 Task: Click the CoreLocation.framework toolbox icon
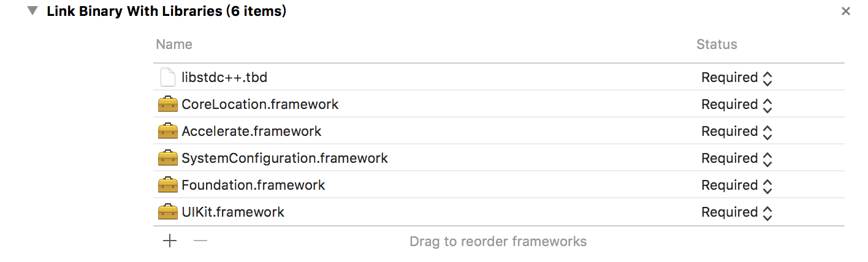[x=167, y=105]
